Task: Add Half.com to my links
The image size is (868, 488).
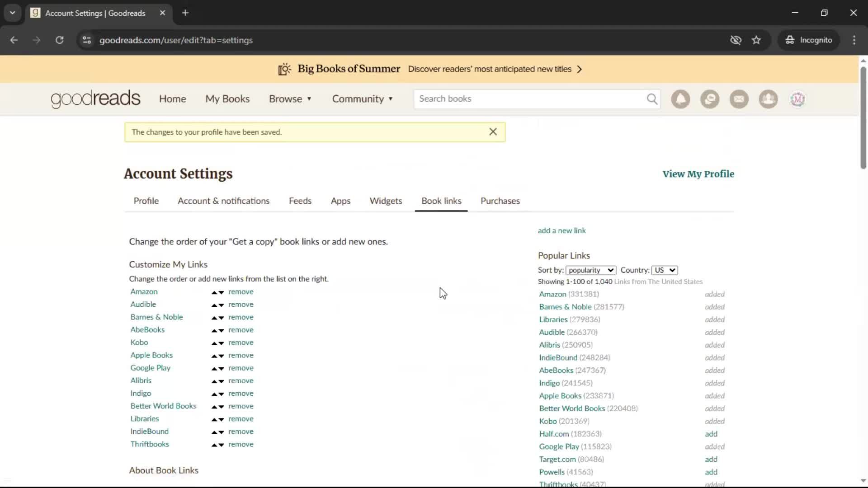Action: pos(711,434)
